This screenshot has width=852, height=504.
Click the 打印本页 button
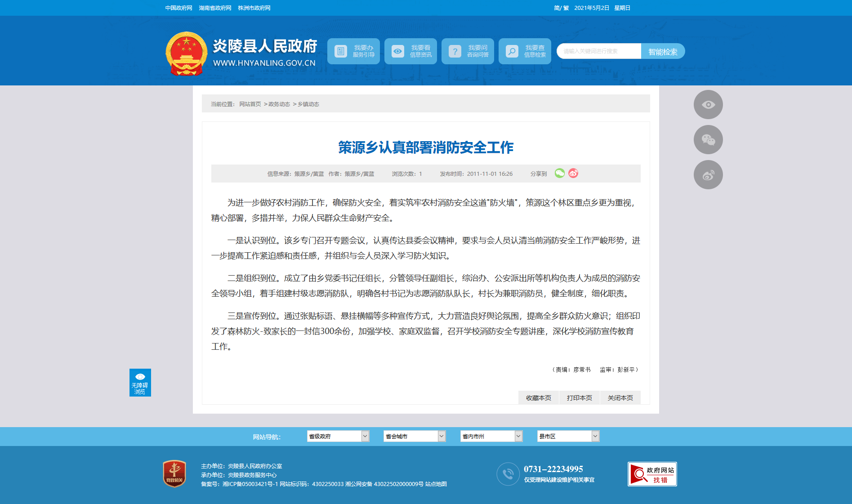[x=579, y=398]
